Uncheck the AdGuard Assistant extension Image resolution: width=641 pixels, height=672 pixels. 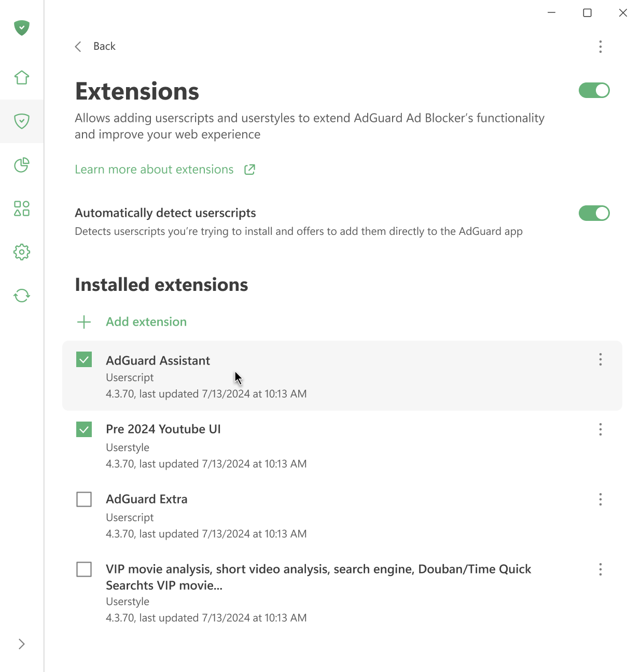(x=83, y=359)
